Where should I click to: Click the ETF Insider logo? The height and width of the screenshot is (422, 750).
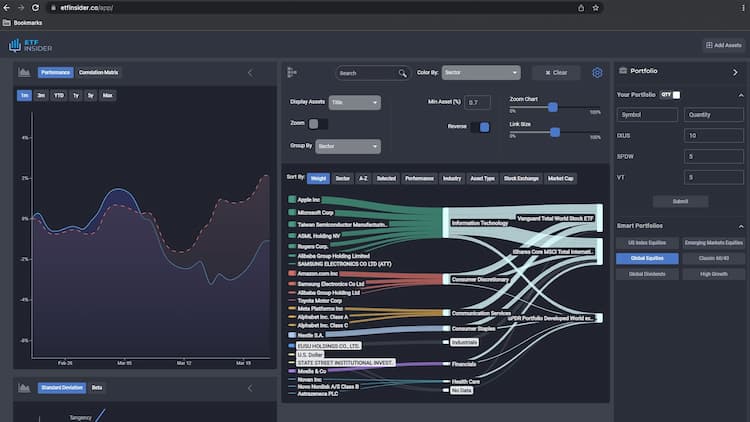pos(30,45)
